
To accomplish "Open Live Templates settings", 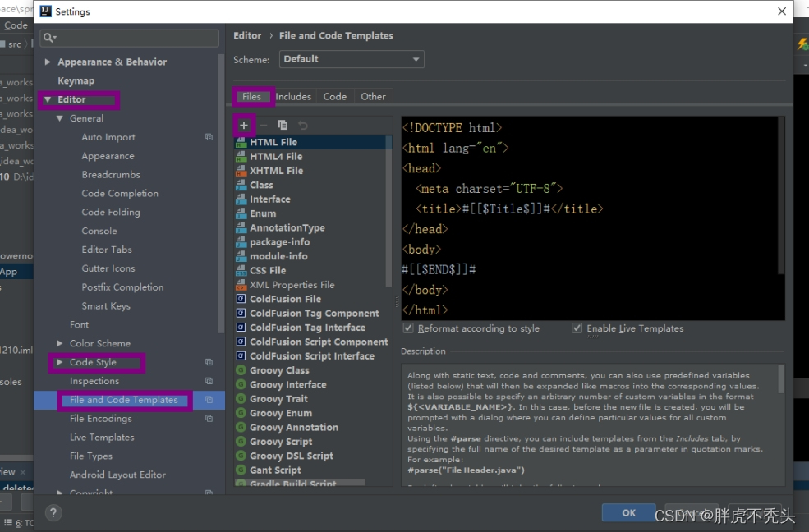I will coord(102,437).
